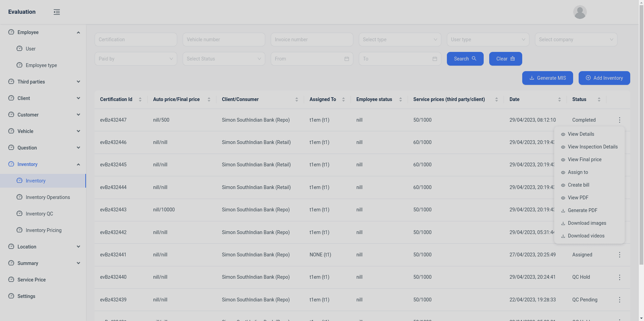Select Generate PDF in the context menu
Image resolution: width=644 pixels, height=321 pixels.
tap(589, 210)
